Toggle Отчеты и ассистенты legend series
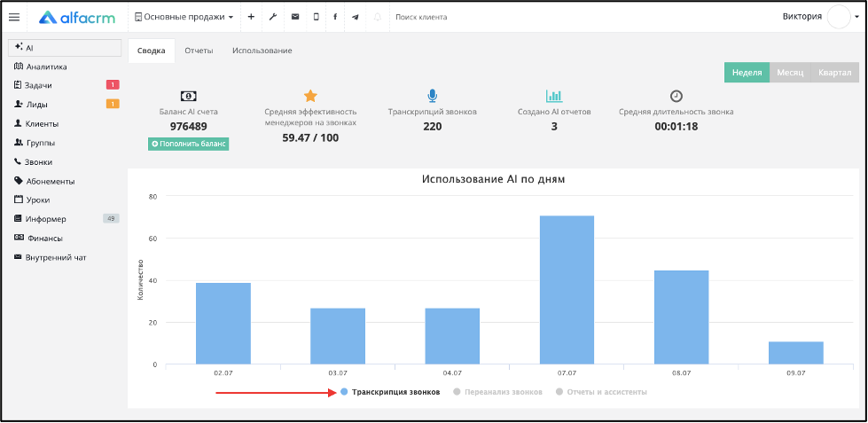This screenshot has width=868, height=423. pos(601,392)
